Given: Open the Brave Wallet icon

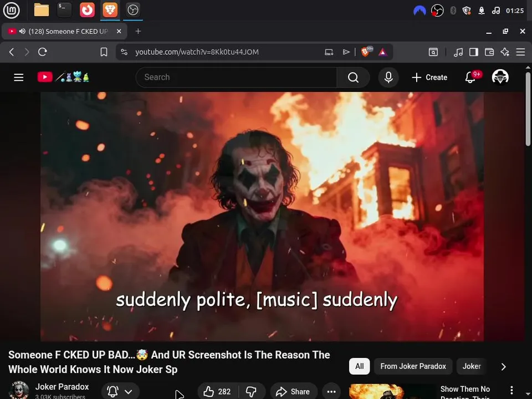Looking at the screenshot, I should pos(489,52).
